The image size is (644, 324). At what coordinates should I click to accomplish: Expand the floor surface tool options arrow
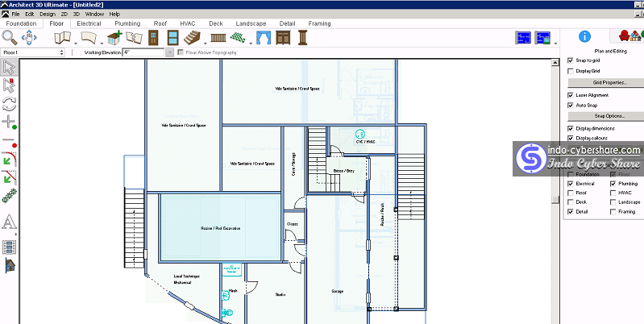[102, 43]
